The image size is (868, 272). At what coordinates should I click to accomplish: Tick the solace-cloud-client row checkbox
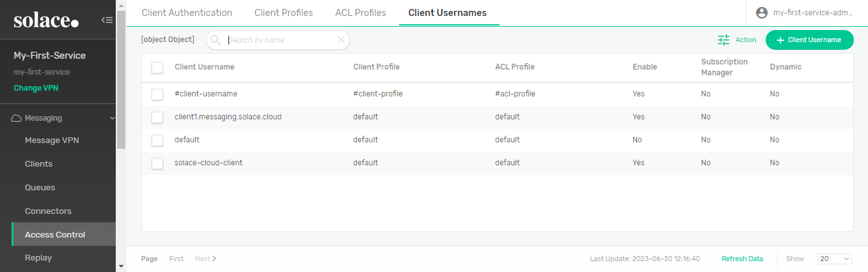tap(157, 163)
